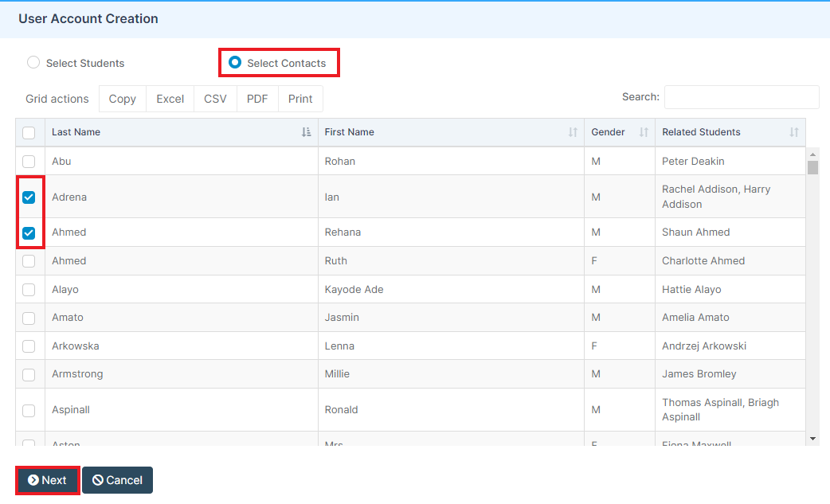The image size is (830, 504).
Task: Click last name 'Arkowska'
Action: [75, 346]
